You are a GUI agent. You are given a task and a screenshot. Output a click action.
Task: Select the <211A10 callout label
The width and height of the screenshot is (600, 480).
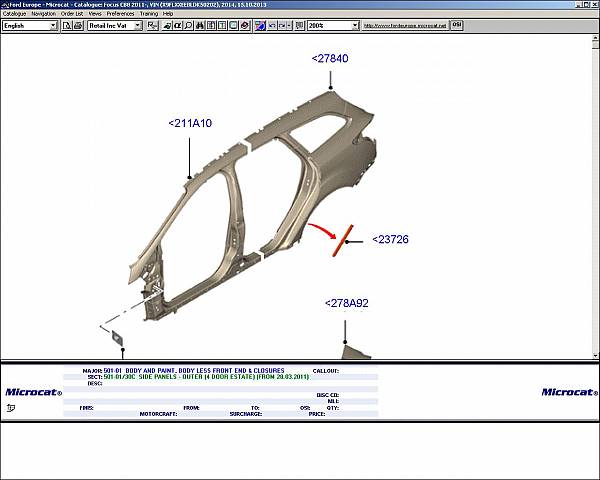point(190,123)
